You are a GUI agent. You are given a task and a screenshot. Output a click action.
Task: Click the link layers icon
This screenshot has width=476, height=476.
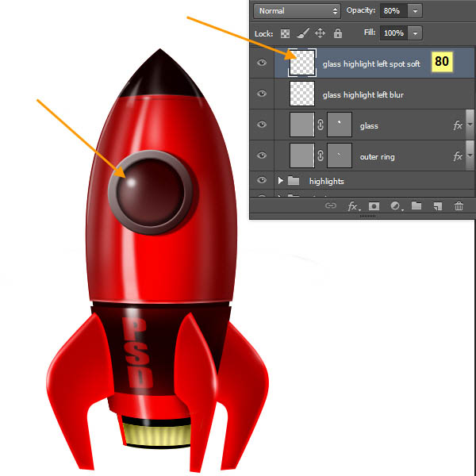[331, 206]
